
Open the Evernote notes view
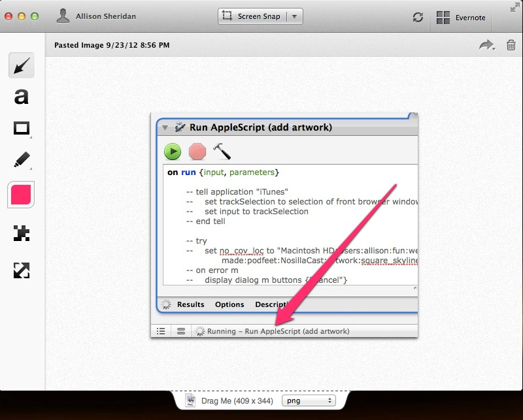[x=461, y=18]
